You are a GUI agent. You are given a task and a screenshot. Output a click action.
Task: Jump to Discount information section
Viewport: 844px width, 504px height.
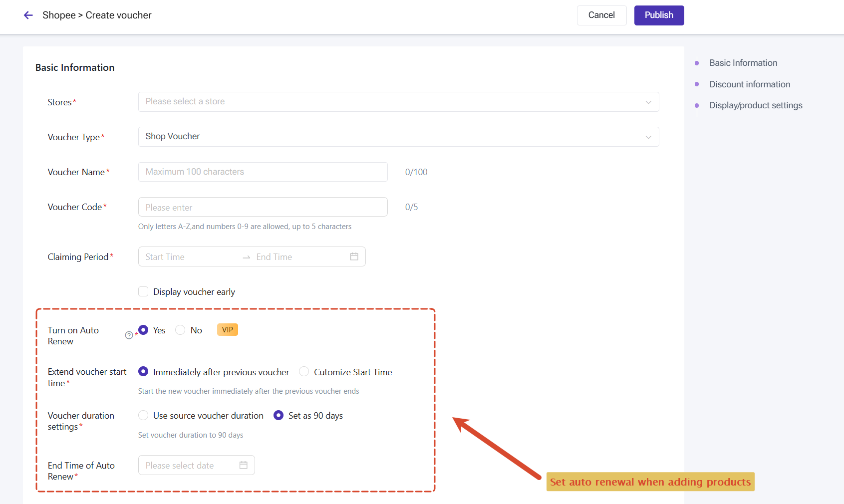click(x=750, y=84)
